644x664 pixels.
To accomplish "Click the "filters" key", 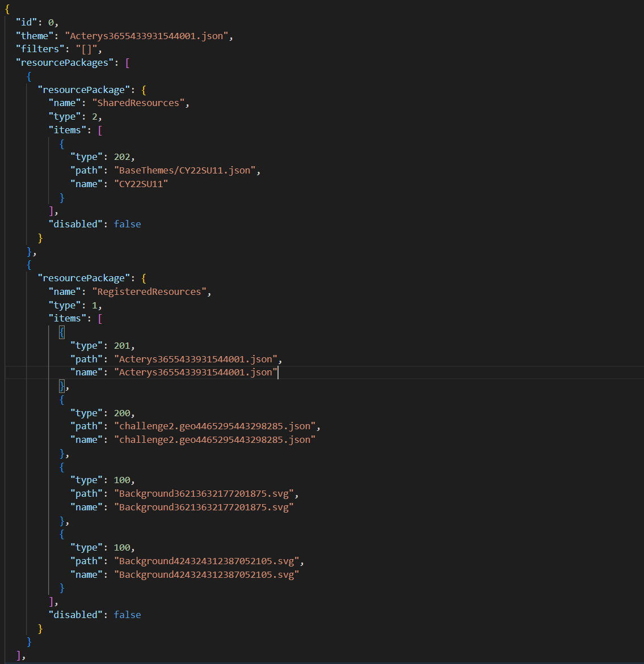I will pyautogui.click(x=40, y=49).
